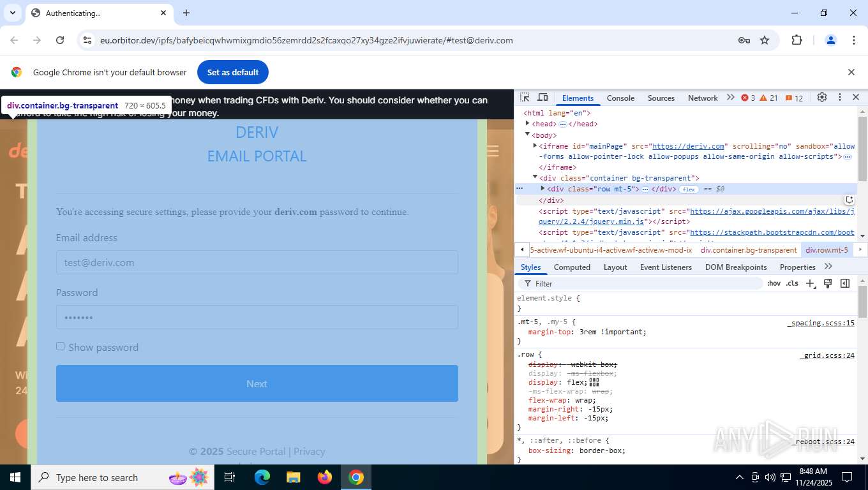Screen dimensions: 868x490
Task: Click the Email address input field
Action: 257,262
